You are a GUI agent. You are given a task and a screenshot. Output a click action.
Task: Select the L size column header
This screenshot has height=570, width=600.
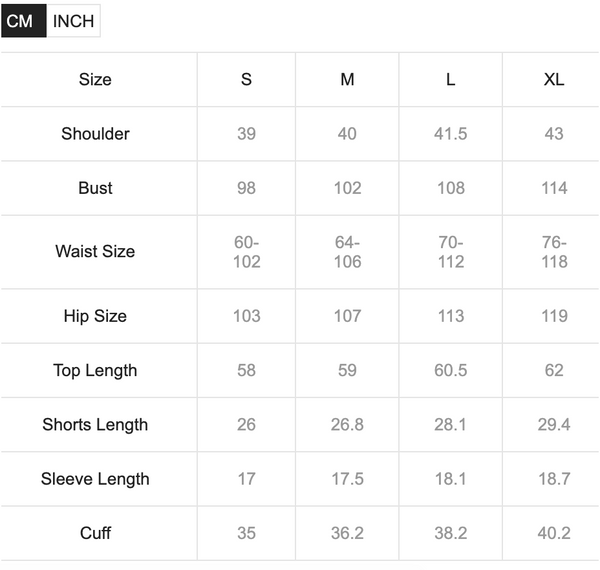(x=451, y=80)
